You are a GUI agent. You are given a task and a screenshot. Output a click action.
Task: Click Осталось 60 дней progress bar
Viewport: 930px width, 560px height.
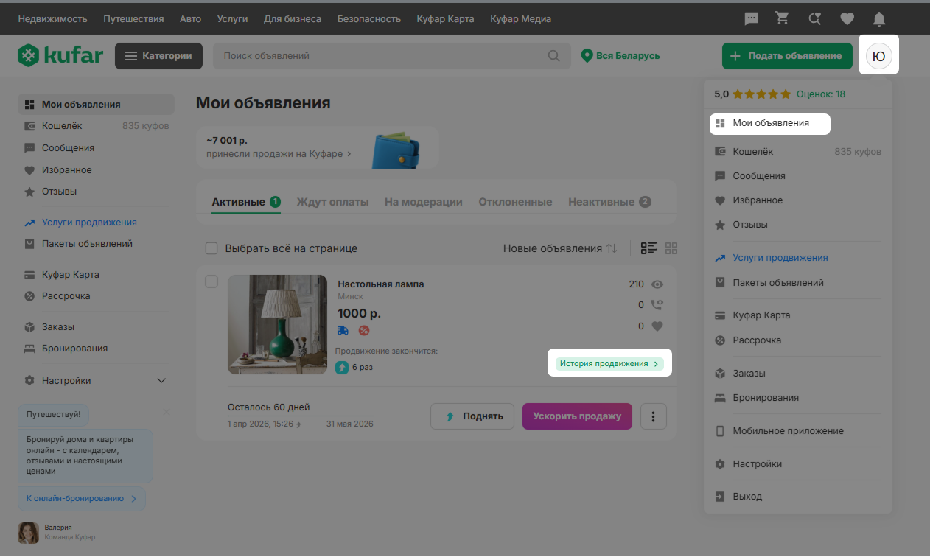click(x=301, y=416)
